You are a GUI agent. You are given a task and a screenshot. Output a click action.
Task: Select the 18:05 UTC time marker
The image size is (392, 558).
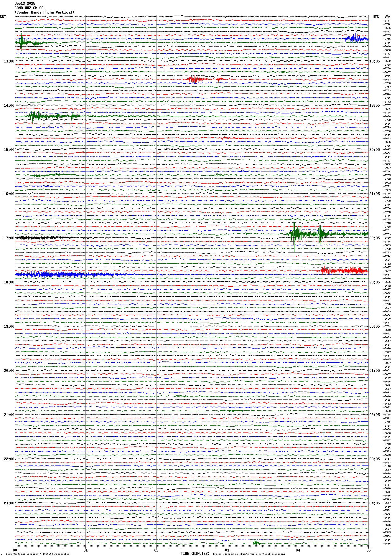[x=374, y=61]
